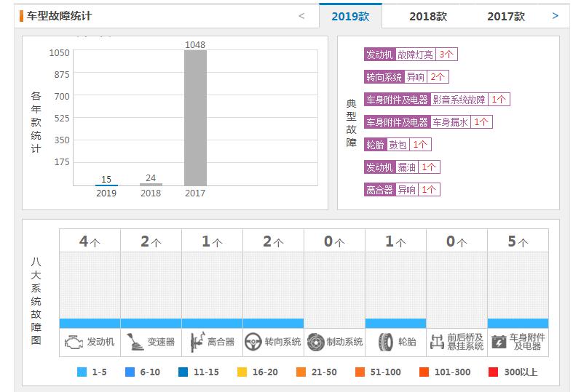Click the 1048 value label on chart
Viewport: 573px width, 392px height.
(195, 45)
